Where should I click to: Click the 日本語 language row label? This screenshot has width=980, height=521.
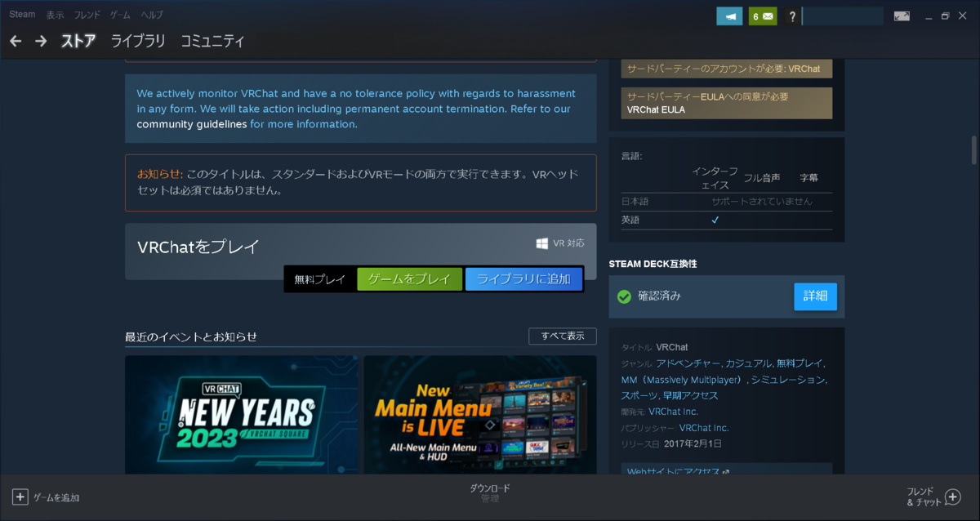635,201
